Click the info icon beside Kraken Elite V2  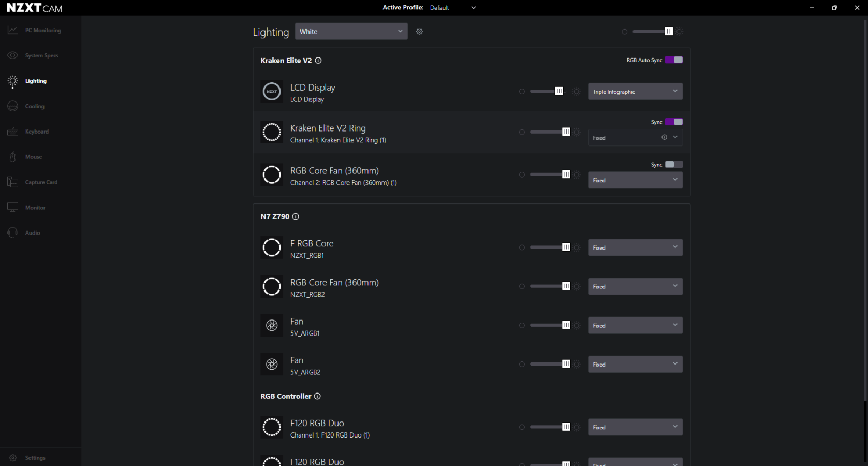click(318, 61)
